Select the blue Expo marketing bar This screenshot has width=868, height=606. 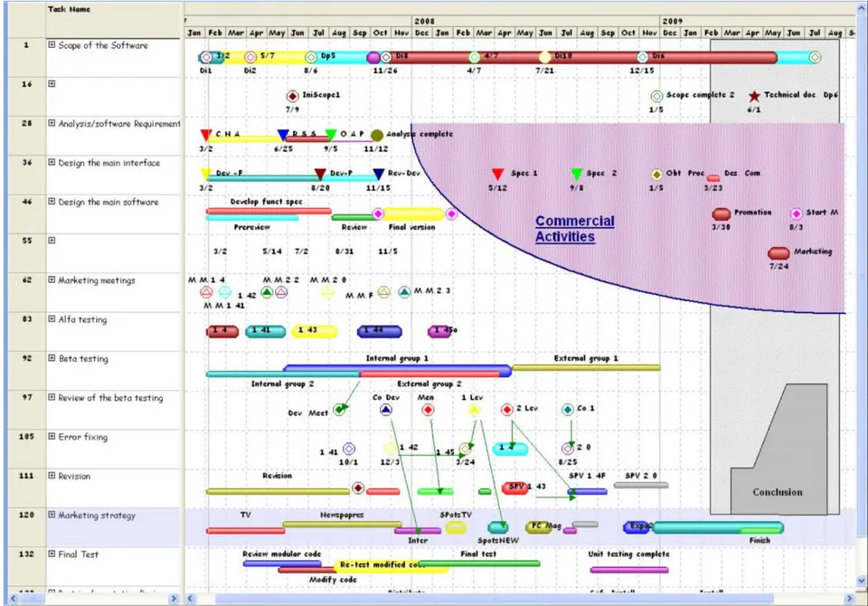[x=636, y=526]
